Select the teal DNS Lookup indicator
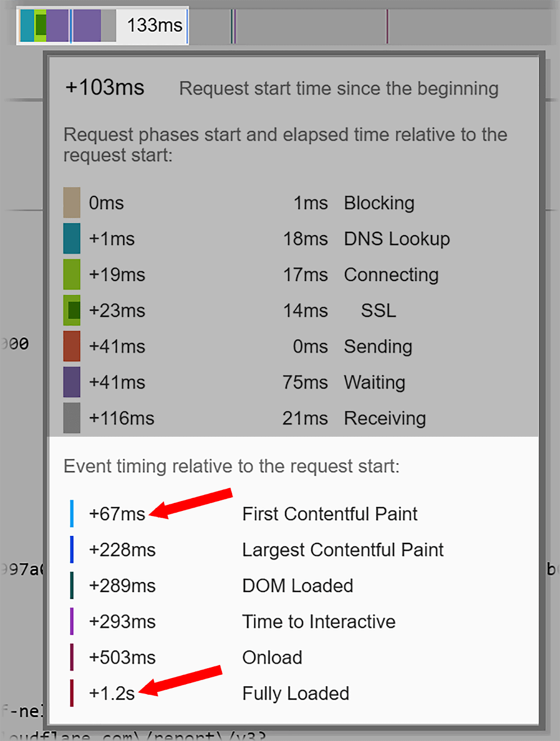This screenshot has height=741, width=560. (x=71, y=239)
